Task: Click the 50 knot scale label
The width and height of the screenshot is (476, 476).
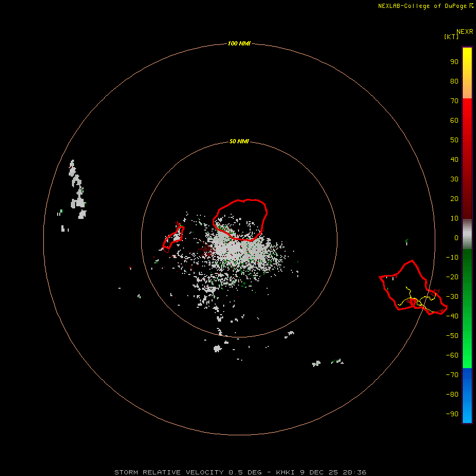Action: pyautogui.click(x=454, y=140)
